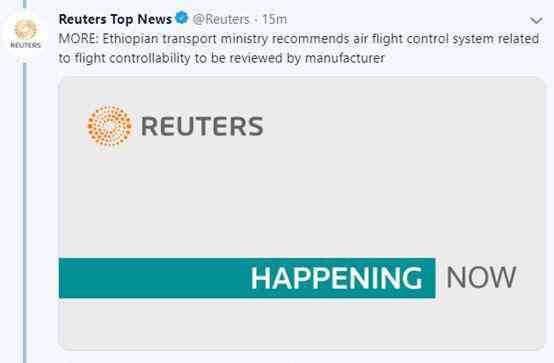Click the thread line above the avatar
The image size is (554, 363).
point(25,4)
